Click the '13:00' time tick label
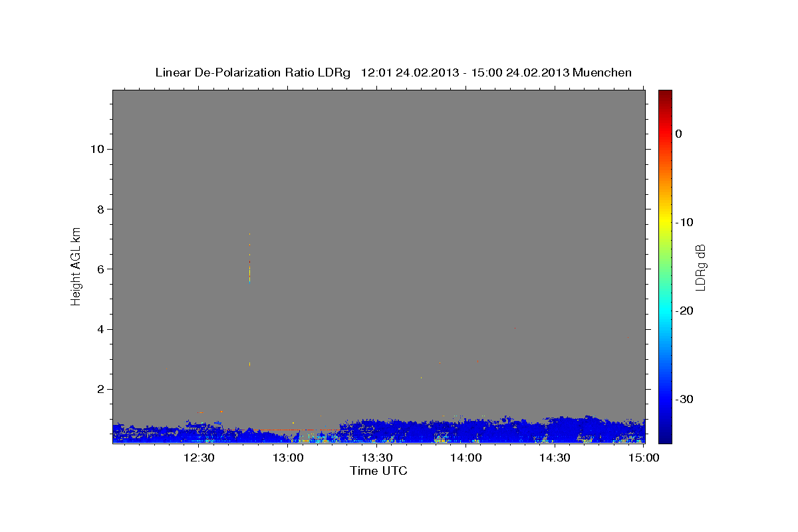Screen dimensions: 798x532 tap(288, 458)
